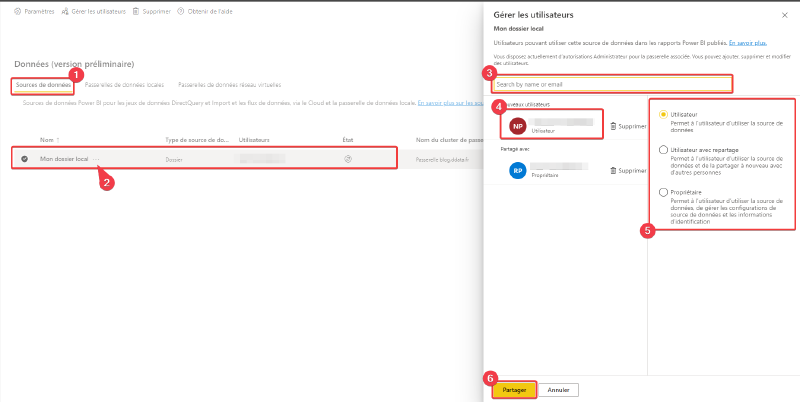Select Utilisateur avec repartage radio option

click(x=663, y=150)
